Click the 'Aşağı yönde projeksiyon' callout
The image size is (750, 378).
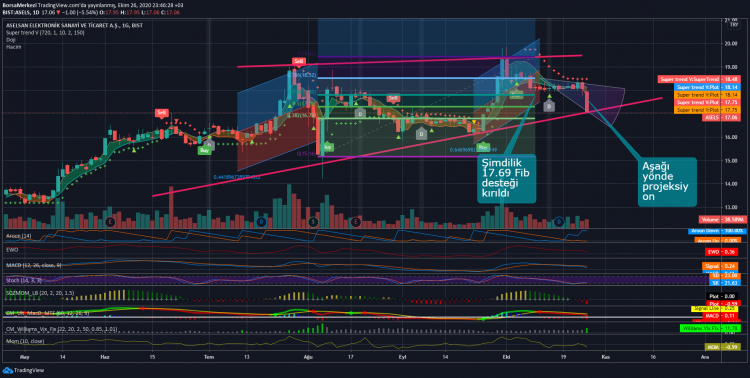(667, 182)
